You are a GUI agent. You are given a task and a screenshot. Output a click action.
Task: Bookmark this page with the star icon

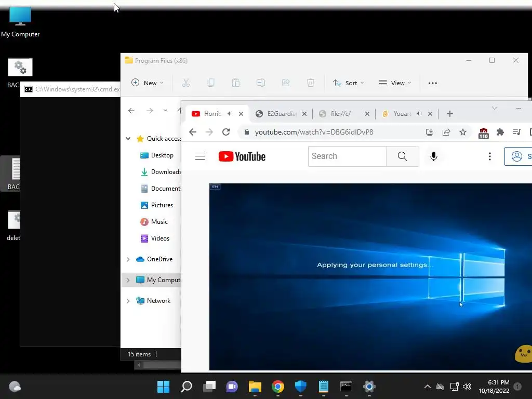point(463,132)
